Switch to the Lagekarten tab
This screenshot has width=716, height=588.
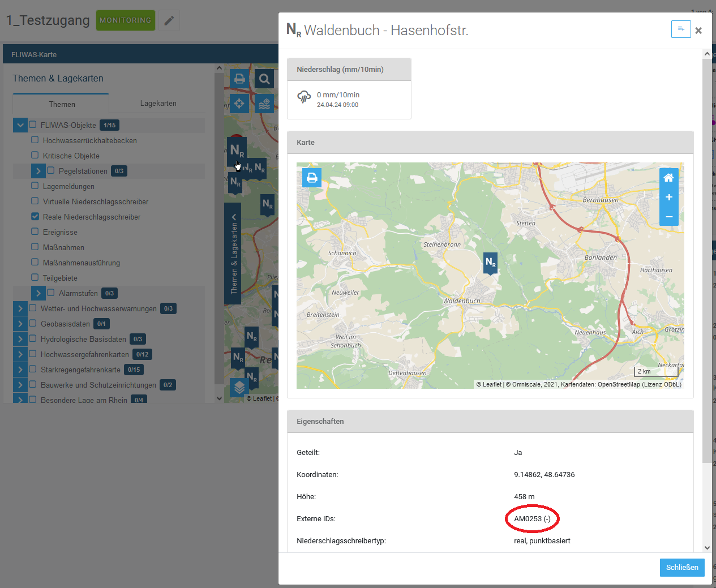coord(158,104)
